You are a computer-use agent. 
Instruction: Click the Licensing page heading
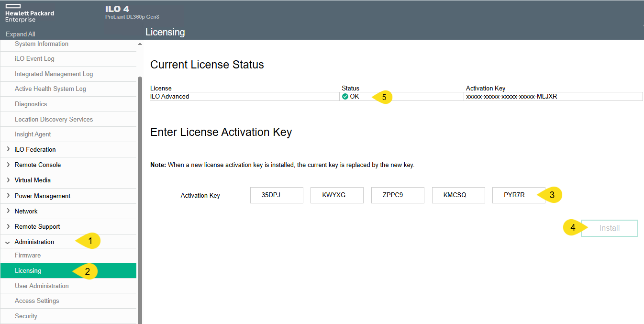coord(165,33)
